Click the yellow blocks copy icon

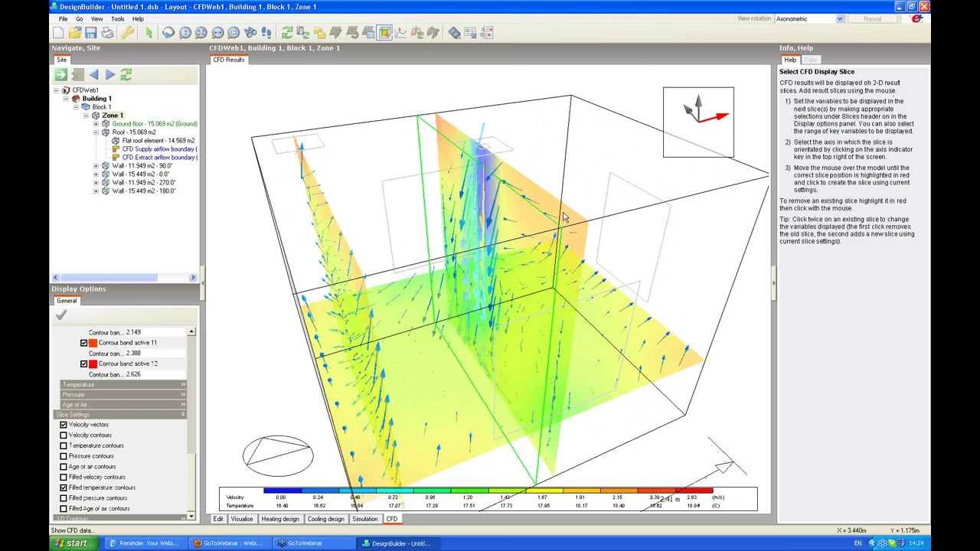pos(319,33)
